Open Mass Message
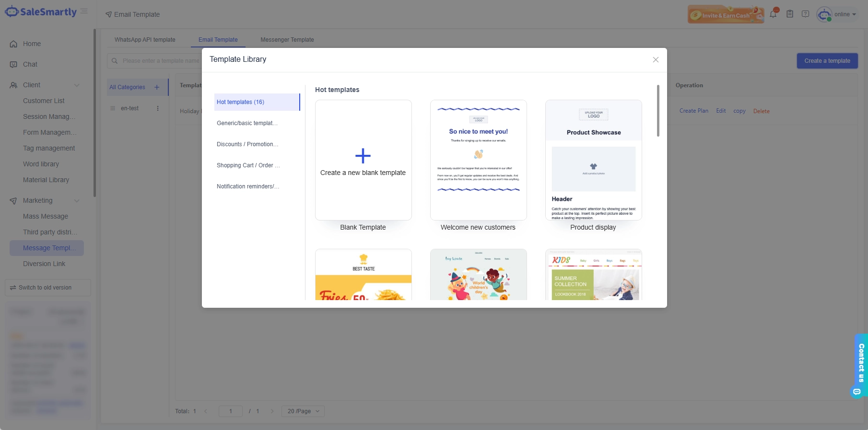The height and width of the screenshot is (430, 868). point(46,216)
